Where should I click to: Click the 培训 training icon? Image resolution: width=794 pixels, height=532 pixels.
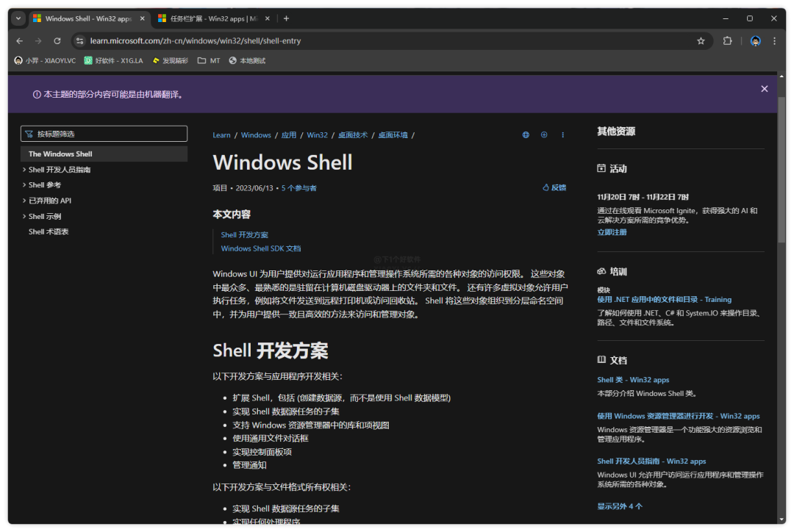(x=601, y=271)
